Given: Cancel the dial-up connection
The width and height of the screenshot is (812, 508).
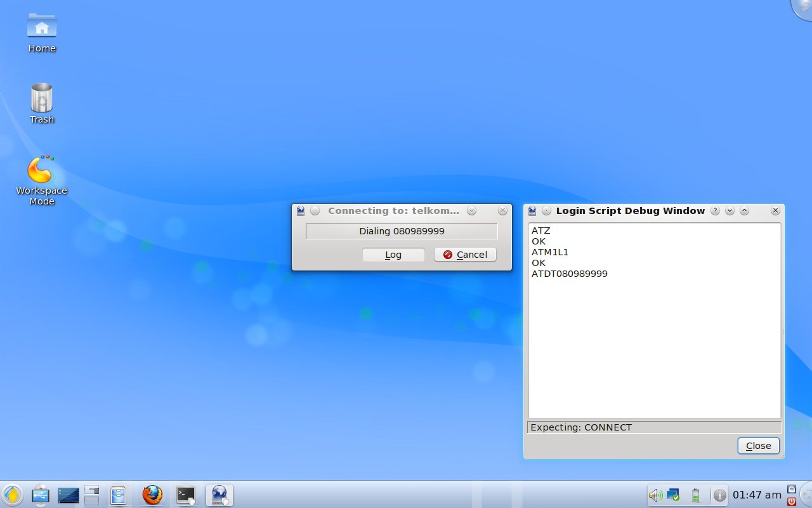Looking at the screenshot, I should (465, 255).
